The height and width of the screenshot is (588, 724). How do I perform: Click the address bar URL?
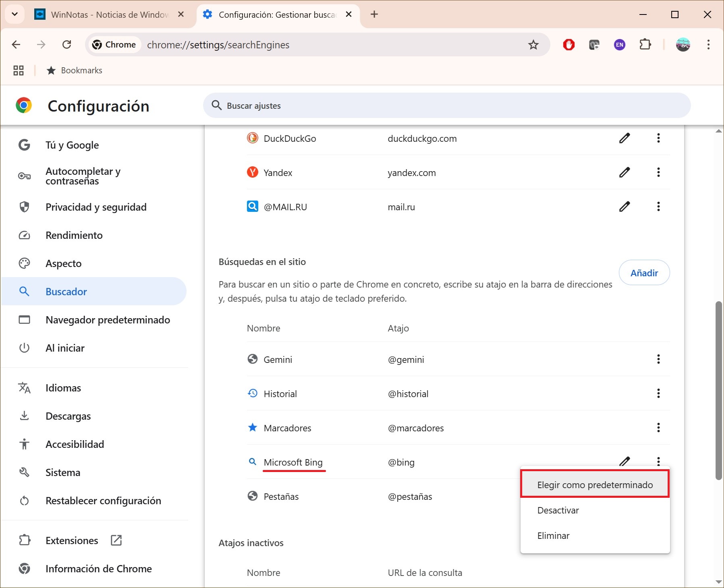[218, 45]
